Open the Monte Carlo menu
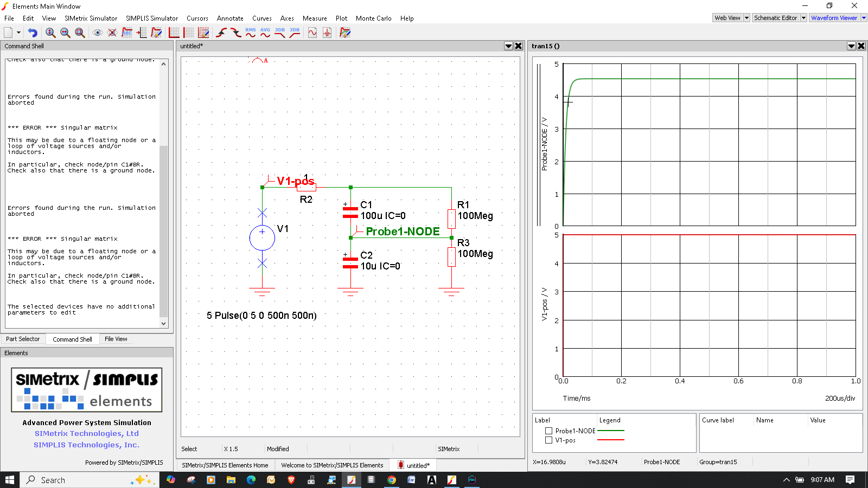This screenshot has height=488, width=868. 374,18
